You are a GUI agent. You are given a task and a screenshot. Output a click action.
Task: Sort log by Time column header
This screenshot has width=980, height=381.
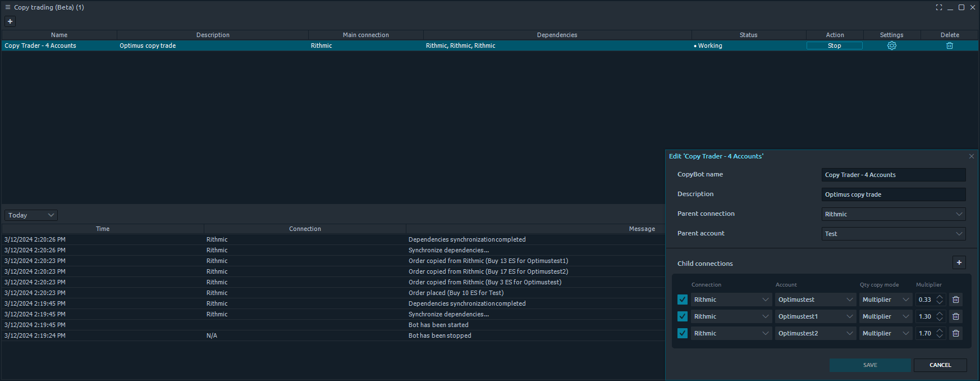(x=103, y=229)
